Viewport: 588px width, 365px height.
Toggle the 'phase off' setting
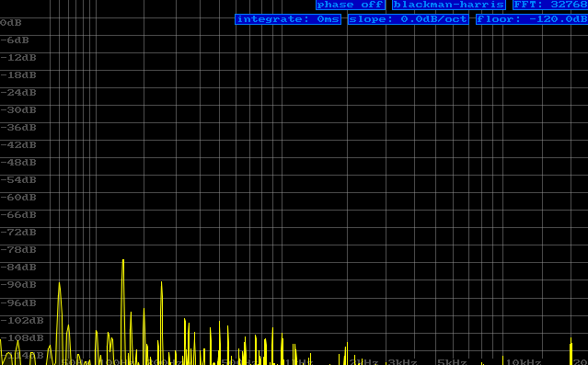351,5
